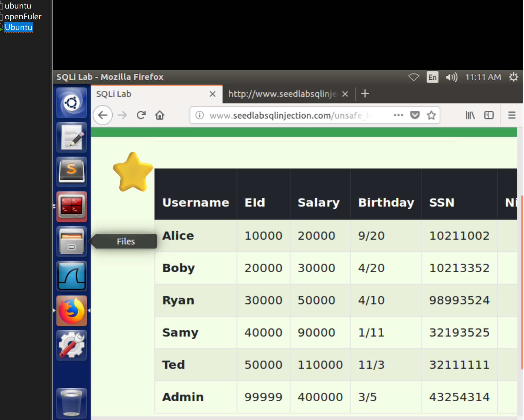Viewport: 524px width, 420px height.
Task: Click Admin's SSN 43254314
Action: (459, 397)
